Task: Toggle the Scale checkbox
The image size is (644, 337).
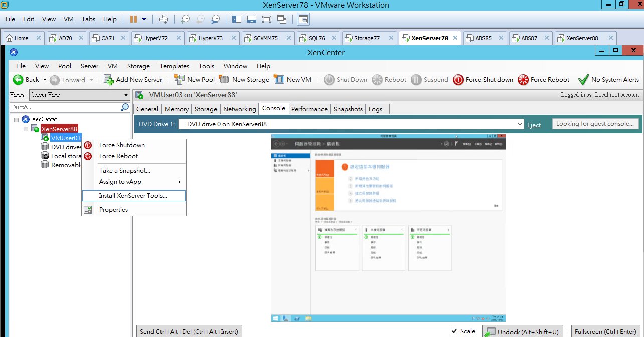Action: pos(454,331)
